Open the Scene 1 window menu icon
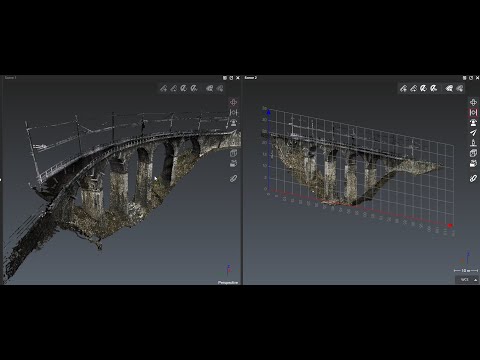 pyautogui.click(x=225, y=78)
